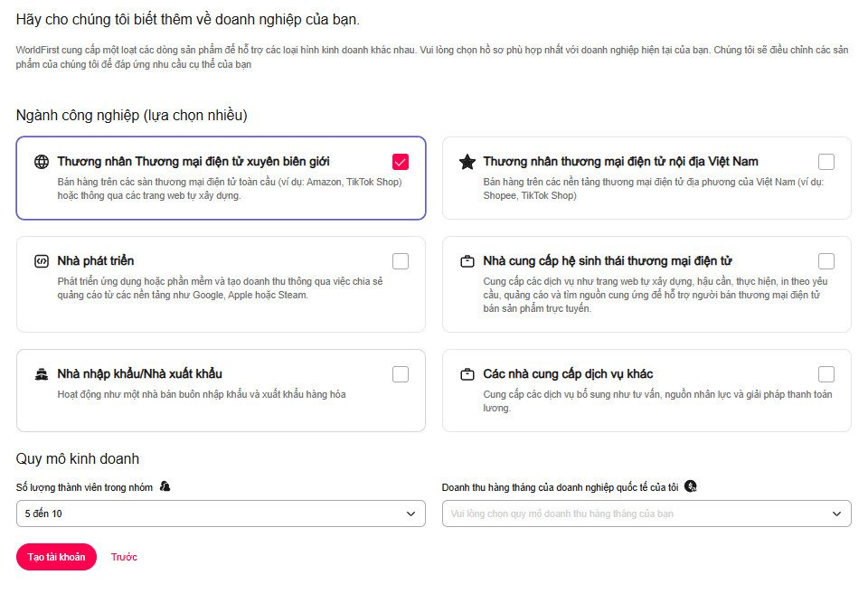Click the dollar icon next to monthly revenue label
Screen dimensions: 868x603
[x=691, y=486]
